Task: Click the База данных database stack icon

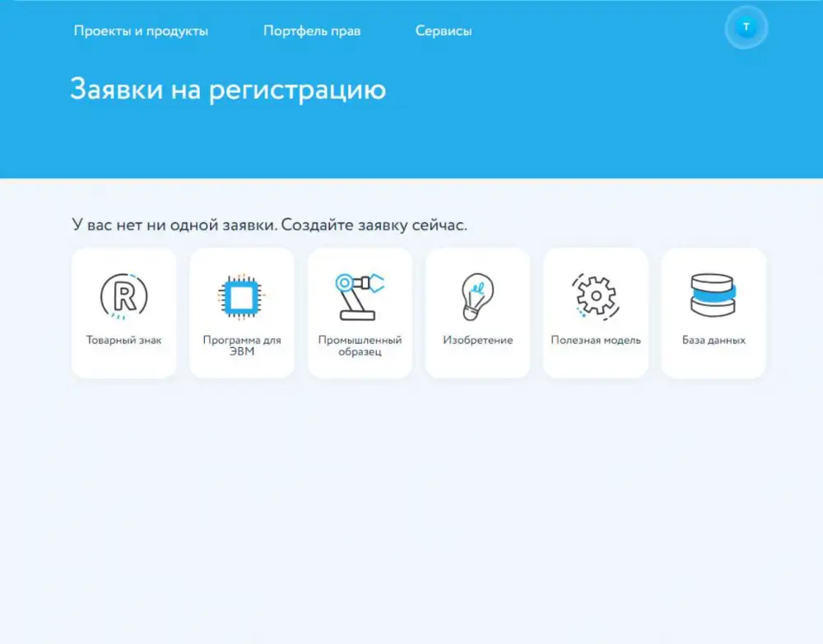Action: 714,293
